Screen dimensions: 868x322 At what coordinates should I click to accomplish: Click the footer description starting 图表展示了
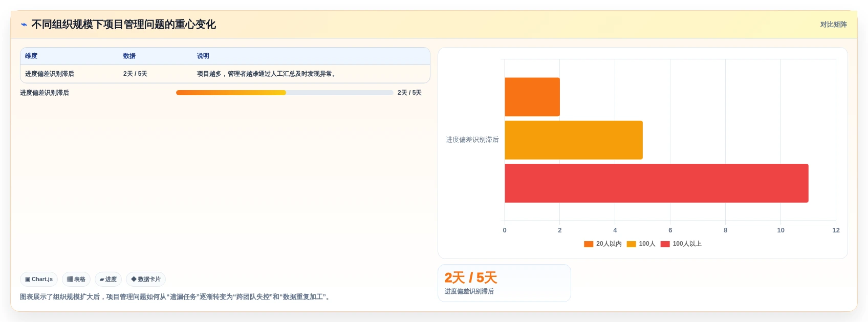[177, 297]
